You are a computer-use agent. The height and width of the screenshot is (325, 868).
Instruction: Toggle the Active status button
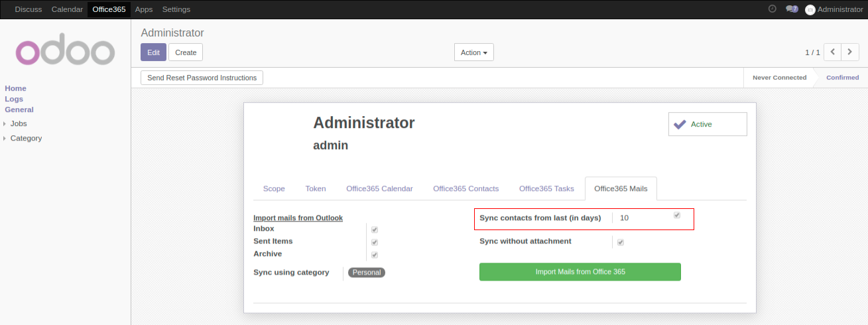pos(708,124)
